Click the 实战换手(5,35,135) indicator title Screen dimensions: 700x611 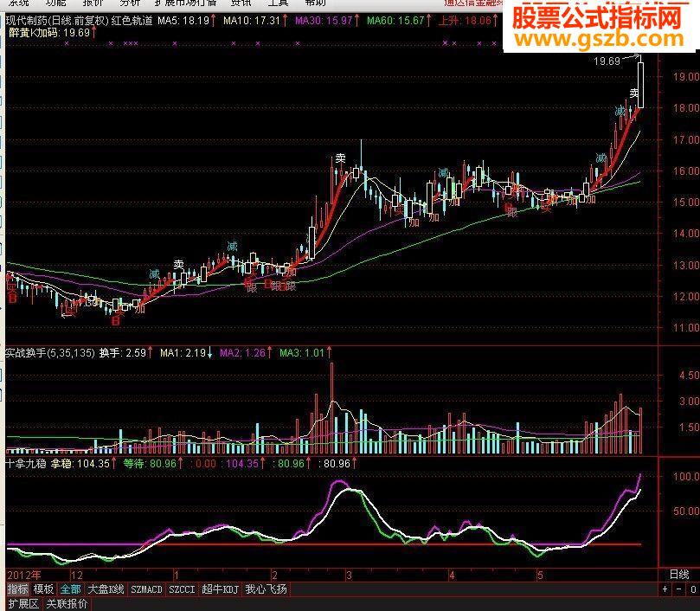[50, 353]
